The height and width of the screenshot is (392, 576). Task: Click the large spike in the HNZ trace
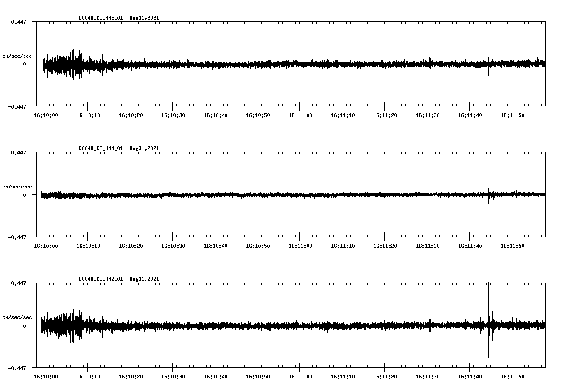click(x=488, y=320)
